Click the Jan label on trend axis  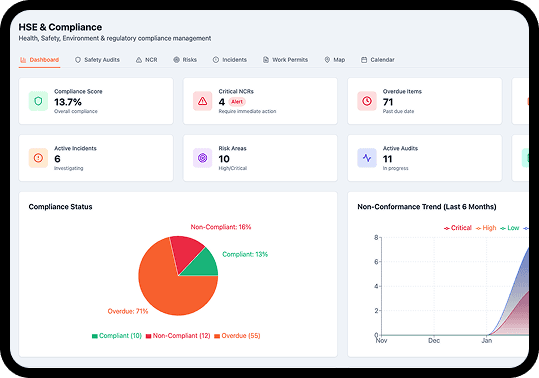point(487,341)
